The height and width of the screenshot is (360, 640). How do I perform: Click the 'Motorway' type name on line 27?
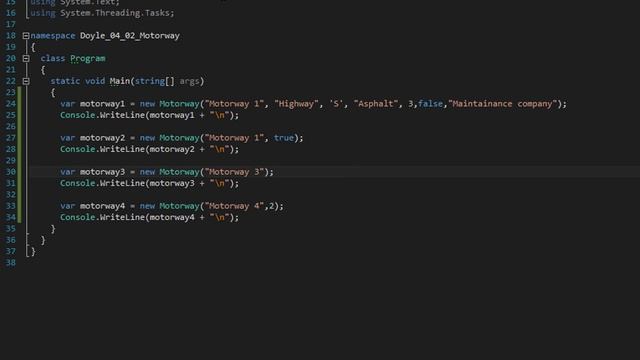[179, 138]
